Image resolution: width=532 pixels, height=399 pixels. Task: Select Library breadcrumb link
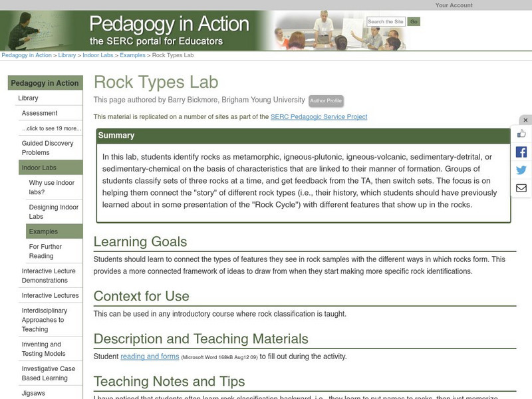pos(66,55)
